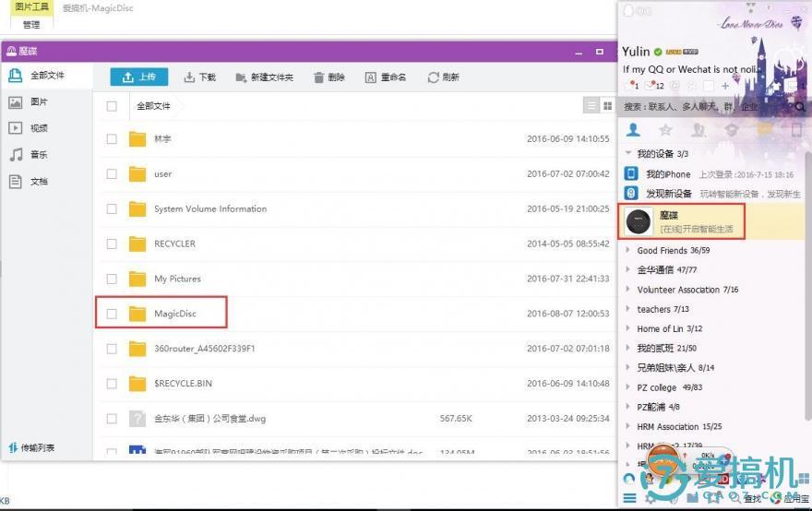Switch to grid view icon
Image resolution: width=812 pixels, height=511 pixels.
click(x=607, y=106)
